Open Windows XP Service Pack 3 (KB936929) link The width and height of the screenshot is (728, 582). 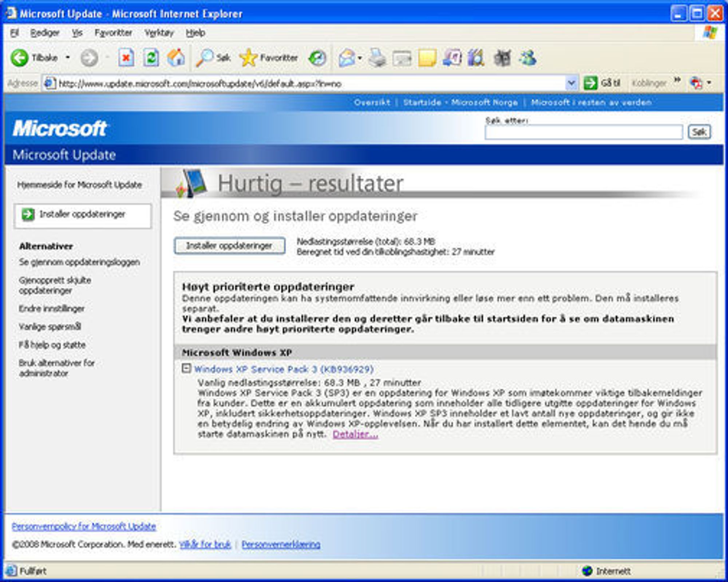coord(284,369)
